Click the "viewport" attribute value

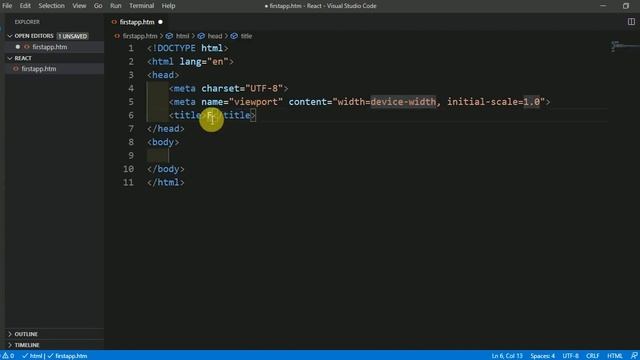tap(256, 102)
